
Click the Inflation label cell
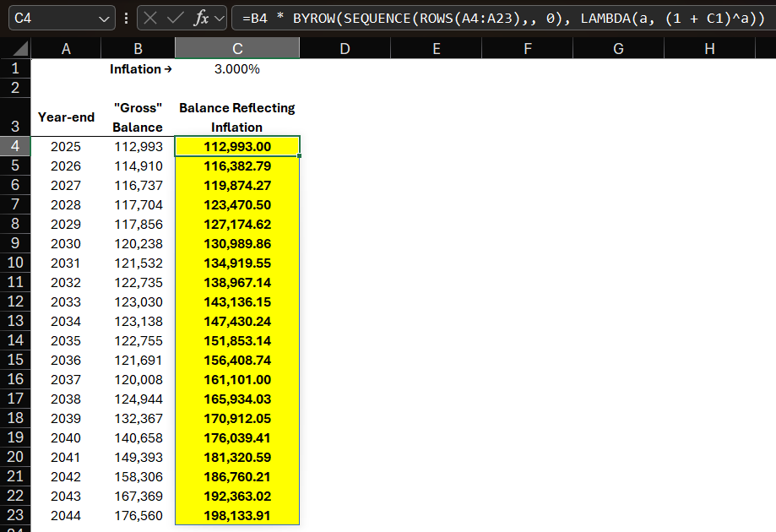click(138, 68)
